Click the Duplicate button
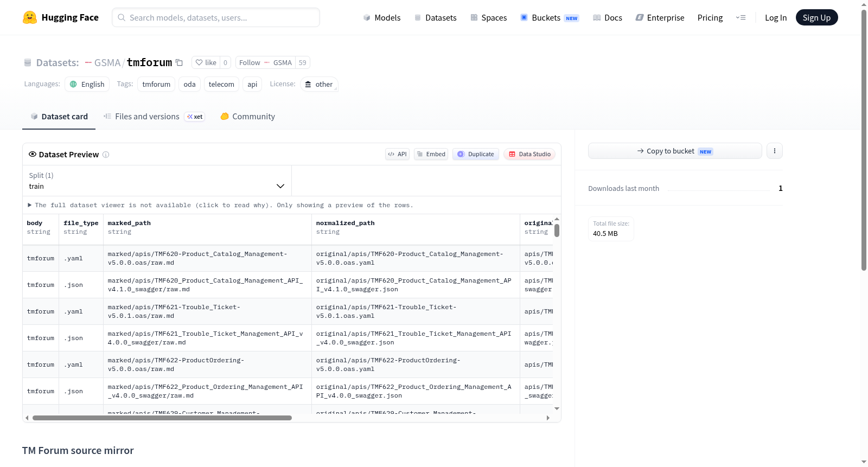The width and height of the screenshot is (868, 467). tap(476, 154)
